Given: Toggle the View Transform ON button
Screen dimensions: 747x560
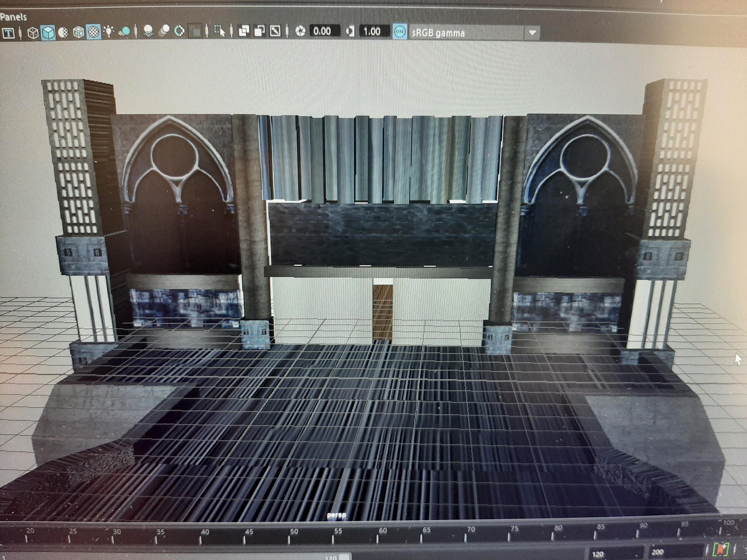Looking at the screenshot, I should point(400,32).
